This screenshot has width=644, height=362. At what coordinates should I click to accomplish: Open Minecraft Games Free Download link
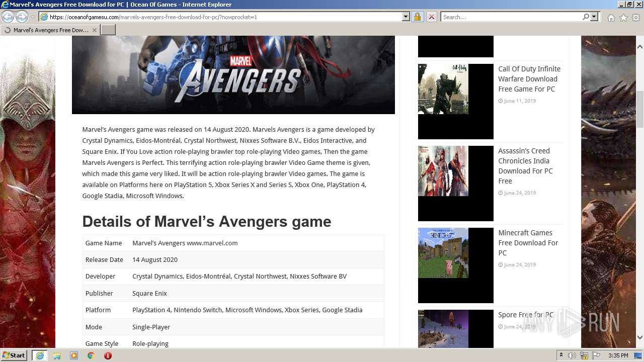(x=528, y=243)
